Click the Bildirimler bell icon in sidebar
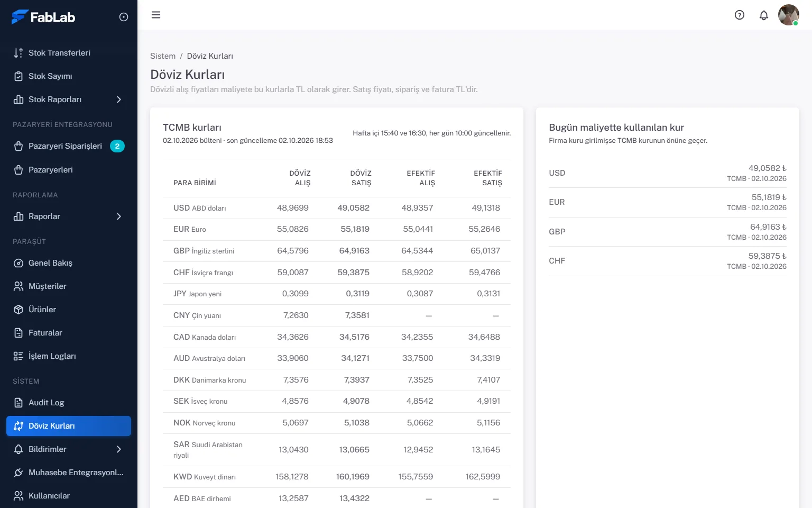Image resolution: width=812 pixels, height=508 pixels. point(19,449)
